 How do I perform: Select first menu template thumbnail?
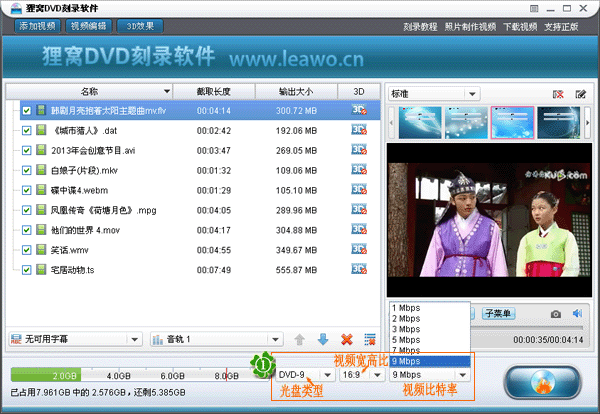point(420,122)
